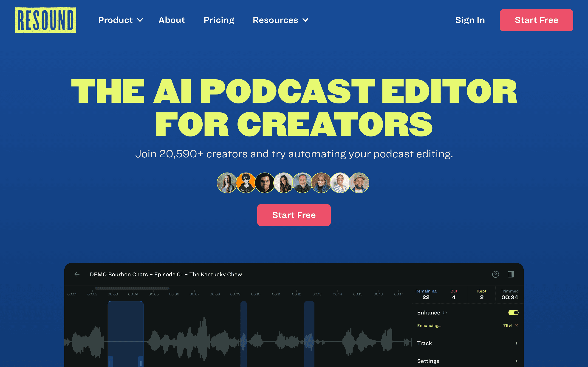Open the help question mark icon
Screen dimensions: 588x367
tap(495, 274)
